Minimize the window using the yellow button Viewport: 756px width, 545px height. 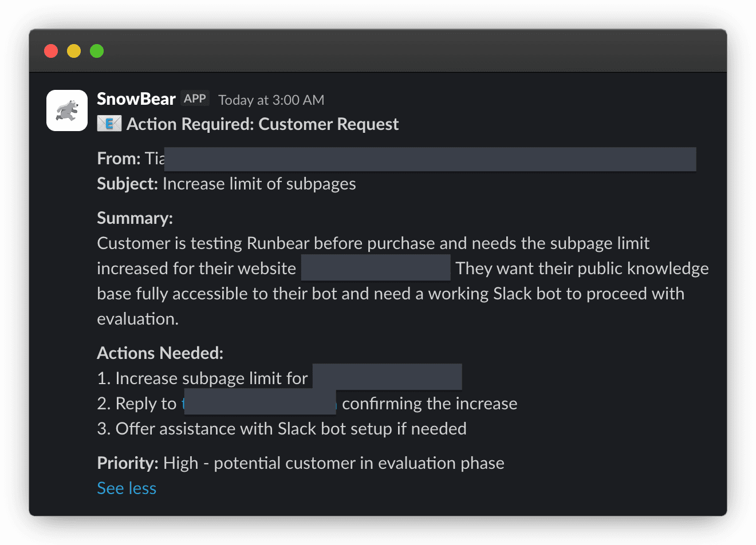(74, 51)
